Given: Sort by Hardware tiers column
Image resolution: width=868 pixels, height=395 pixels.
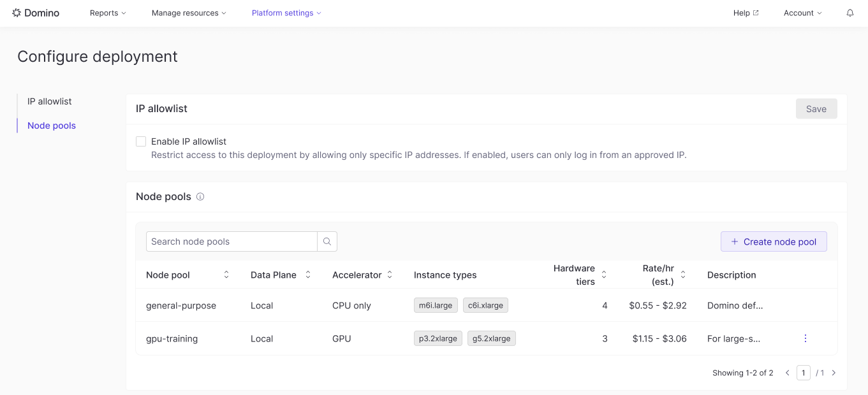Looking at the screenshot, I should pyautogui.click(x=604, y=275).
